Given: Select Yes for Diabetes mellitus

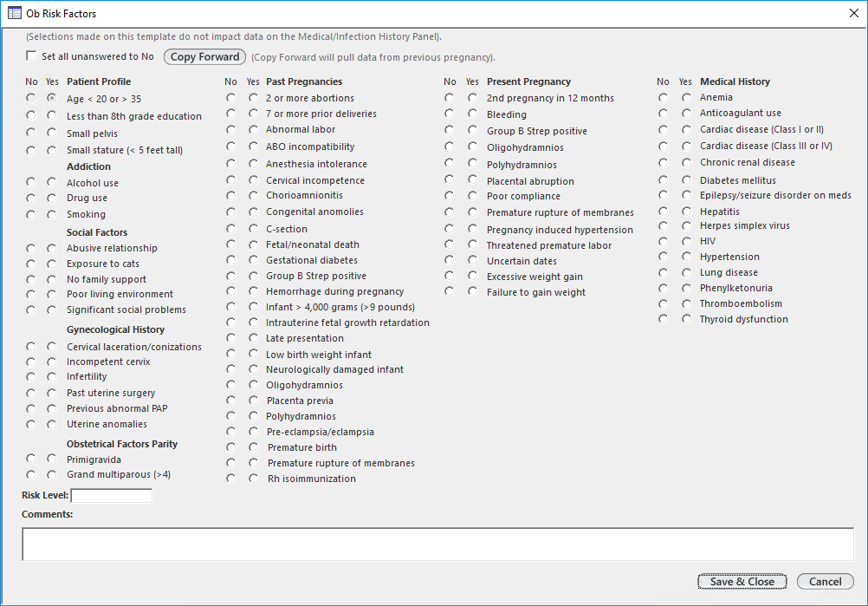Looking at the screenshot, I should pos(686,180).
